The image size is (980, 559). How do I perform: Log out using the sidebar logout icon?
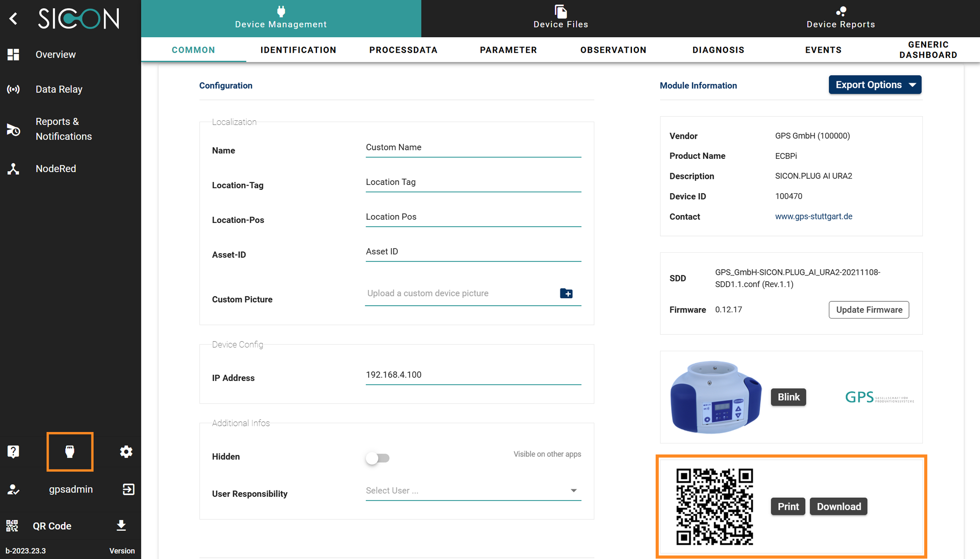click(128, 489)
